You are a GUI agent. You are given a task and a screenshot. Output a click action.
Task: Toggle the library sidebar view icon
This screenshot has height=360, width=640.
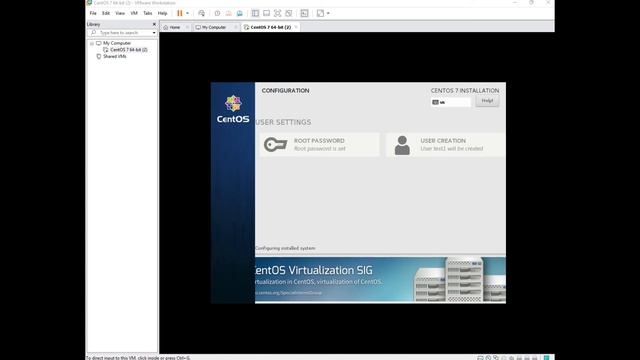point(255,13)
